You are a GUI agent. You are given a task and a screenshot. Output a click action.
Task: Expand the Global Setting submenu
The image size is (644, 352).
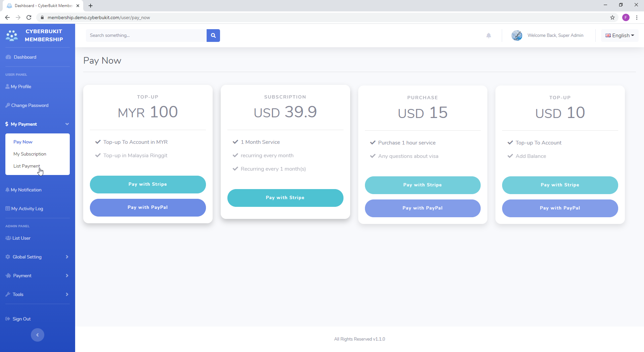tap(37, 257)
